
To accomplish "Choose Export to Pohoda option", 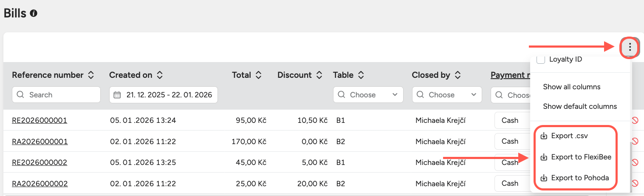I will (579, 178).
